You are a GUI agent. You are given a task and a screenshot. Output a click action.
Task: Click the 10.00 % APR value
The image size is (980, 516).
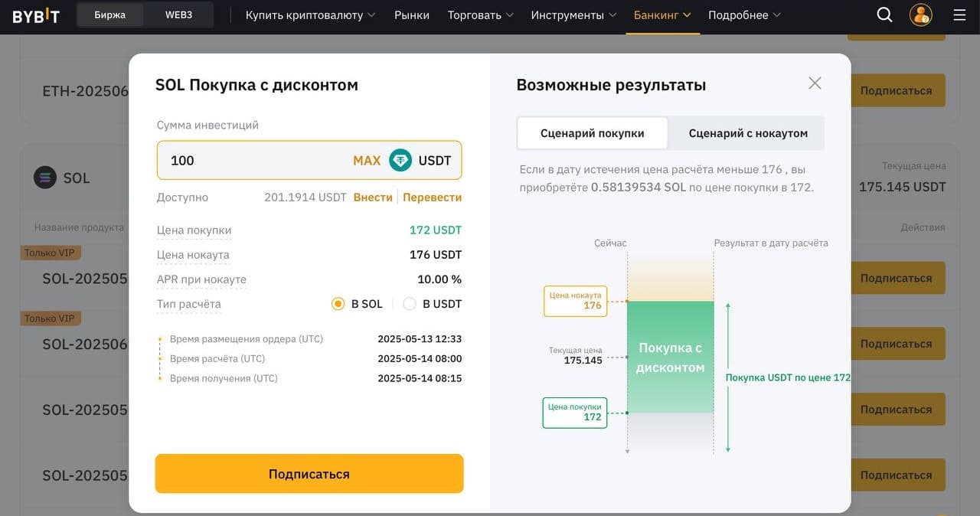[439, 279]
